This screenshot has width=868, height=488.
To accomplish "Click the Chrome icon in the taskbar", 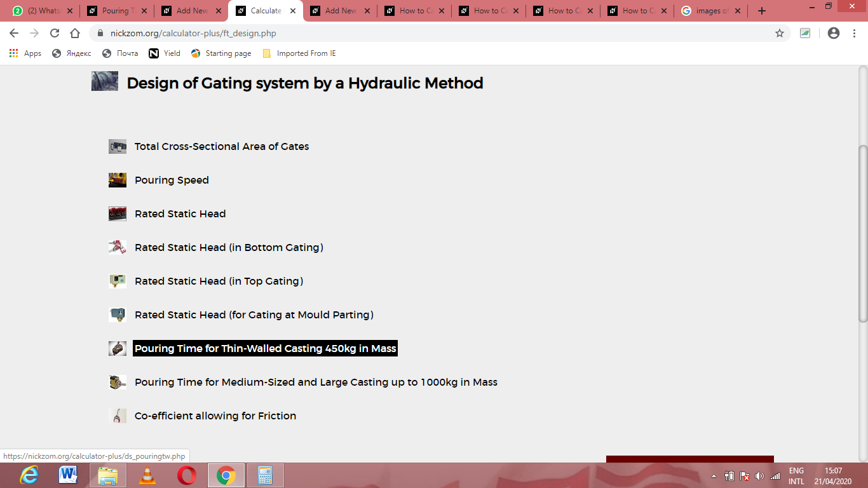I will [x=226, y=475].
